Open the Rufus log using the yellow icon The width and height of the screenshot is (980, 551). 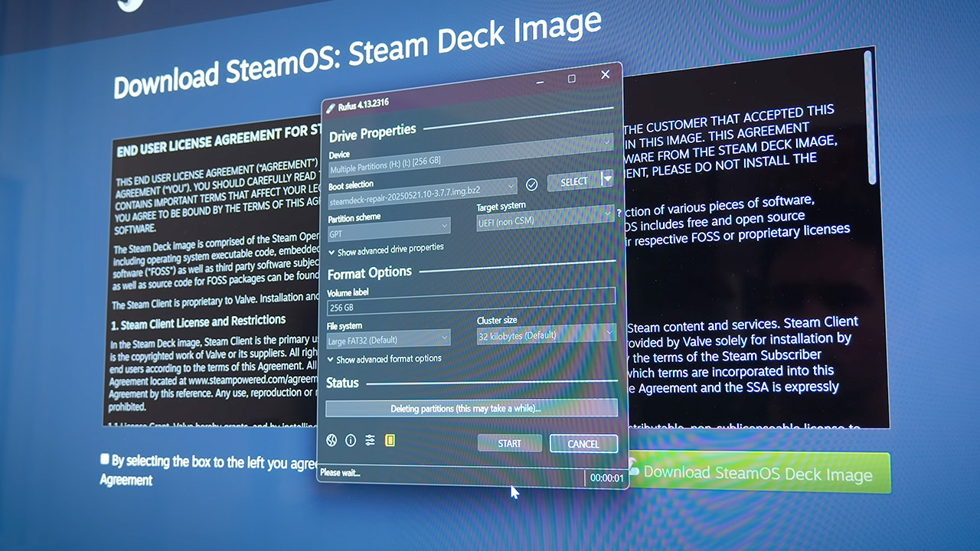tap(389, 440)
